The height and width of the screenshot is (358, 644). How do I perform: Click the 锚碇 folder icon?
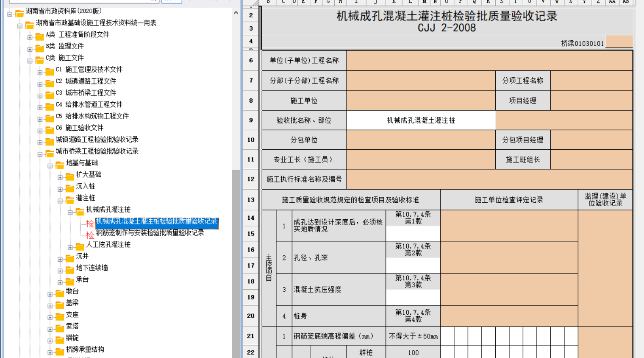click(x=60, y=340)
